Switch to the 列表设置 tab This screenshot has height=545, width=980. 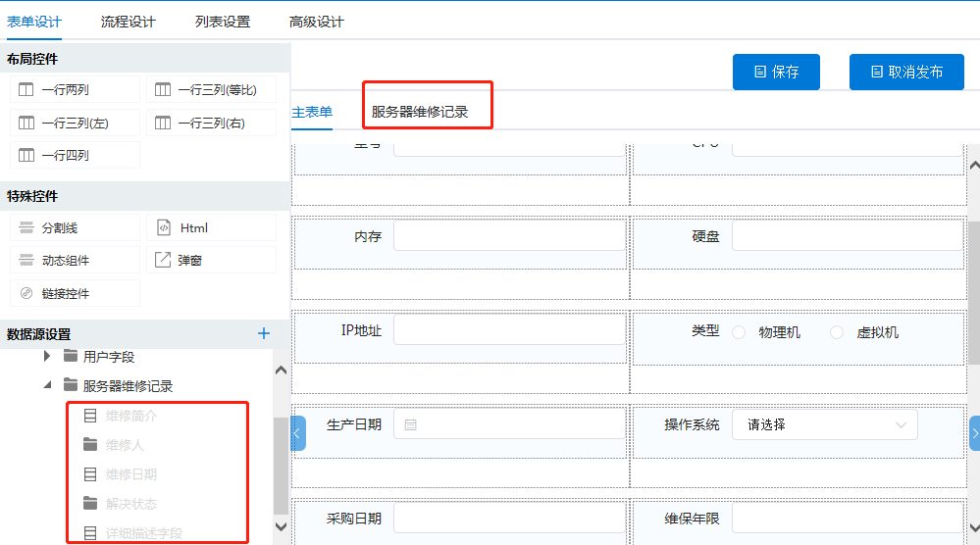223,22
